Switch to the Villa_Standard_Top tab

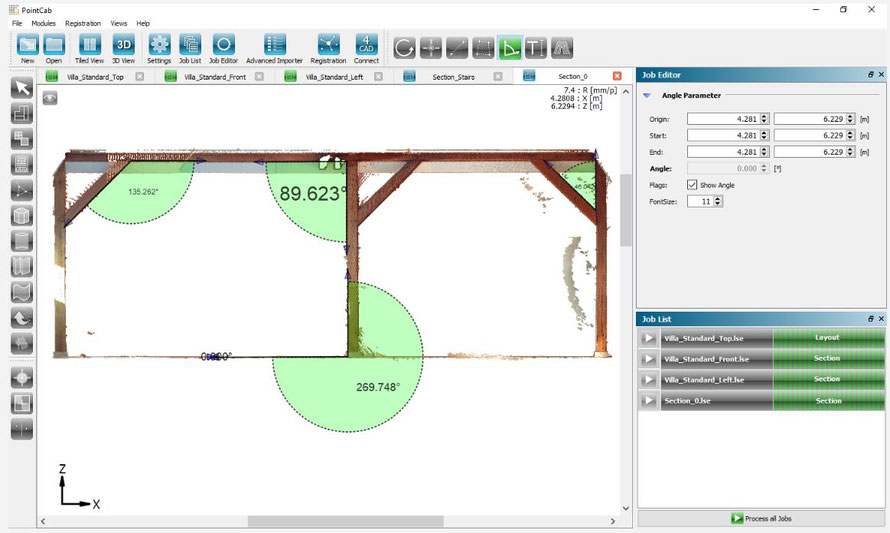[95, 77]
